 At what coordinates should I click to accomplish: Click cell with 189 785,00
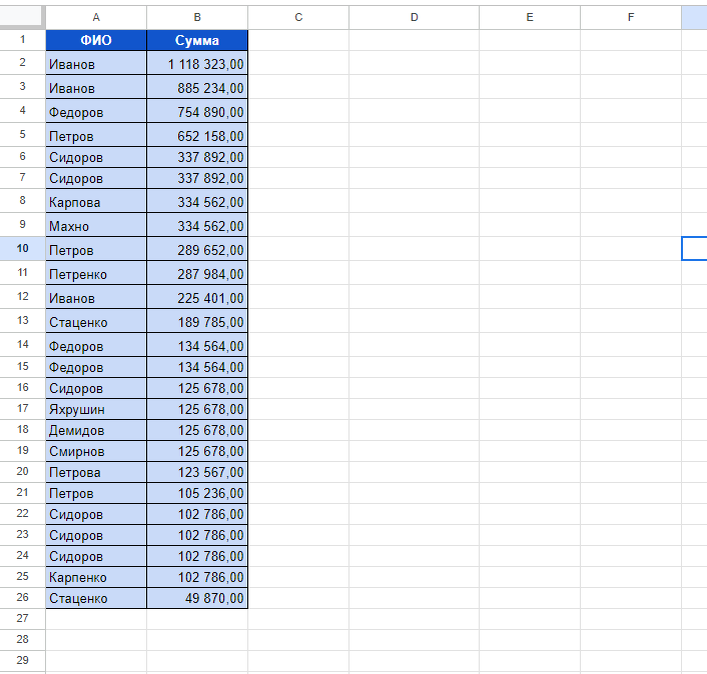click(x=197, y=321)
